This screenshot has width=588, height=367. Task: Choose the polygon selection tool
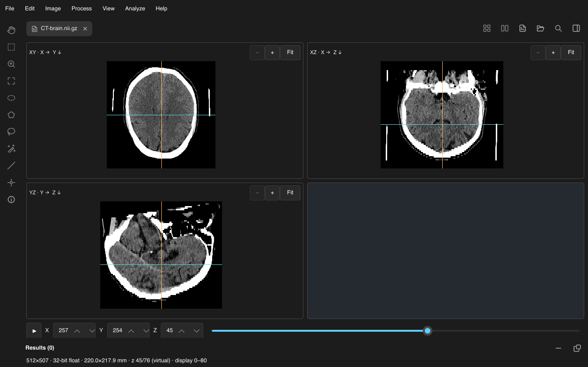(x=11, y=115)
